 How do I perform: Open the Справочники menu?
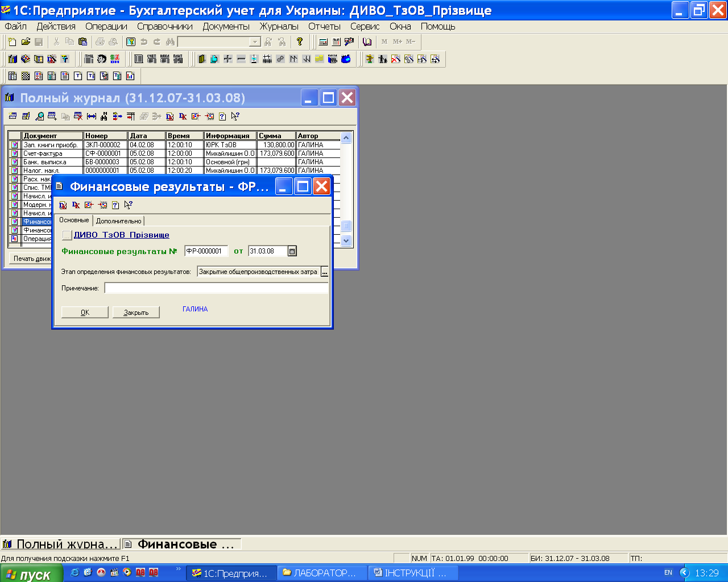click(x=165, y=26)
